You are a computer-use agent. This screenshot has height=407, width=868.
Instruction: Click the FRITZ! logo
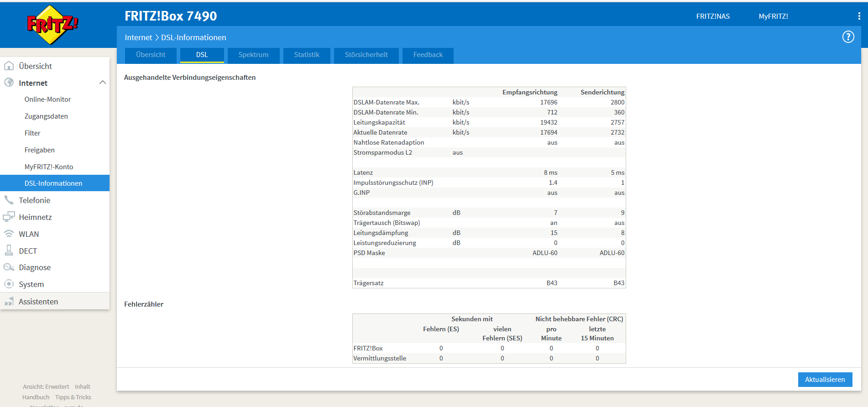pyautogui.click(x=52, y=25)
